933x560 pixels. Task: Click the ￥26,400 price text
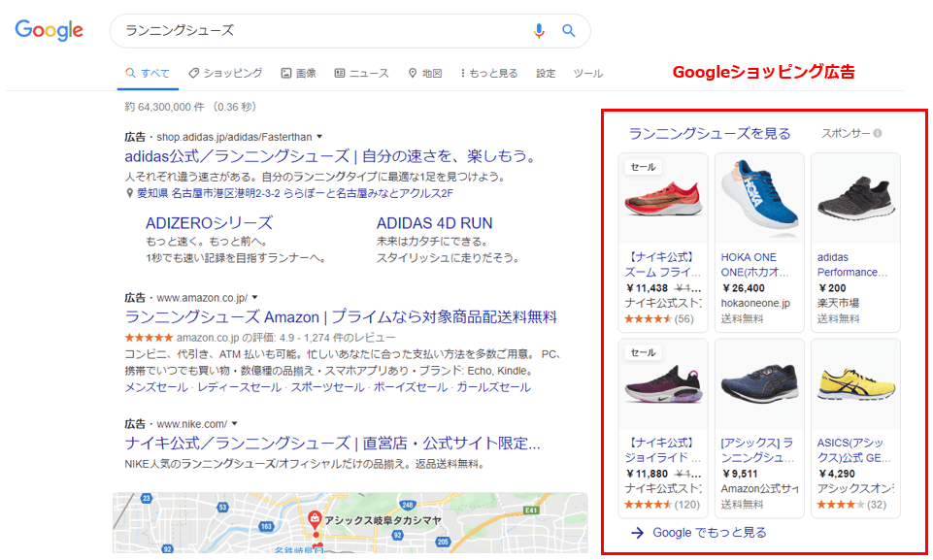click(x=743, y=288)
